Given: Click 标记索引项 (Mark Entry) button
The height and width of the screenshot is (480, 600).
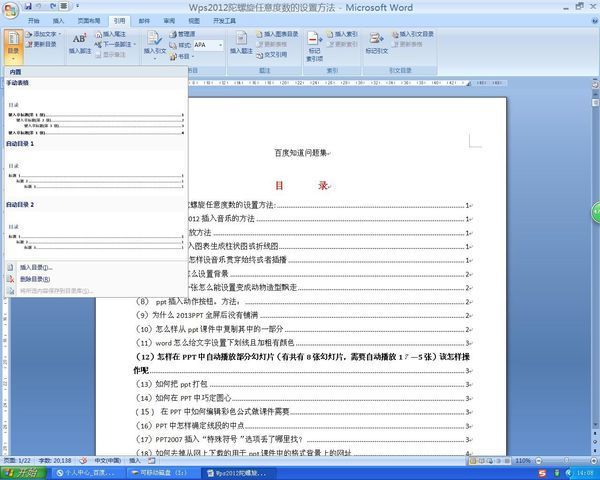Looking at the screenshot, I should [314, 47].
